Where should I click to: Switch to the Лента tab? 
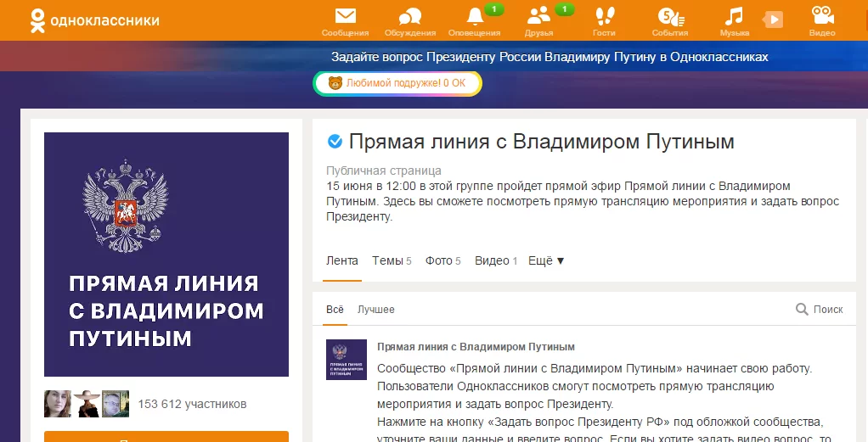(342, 260)
